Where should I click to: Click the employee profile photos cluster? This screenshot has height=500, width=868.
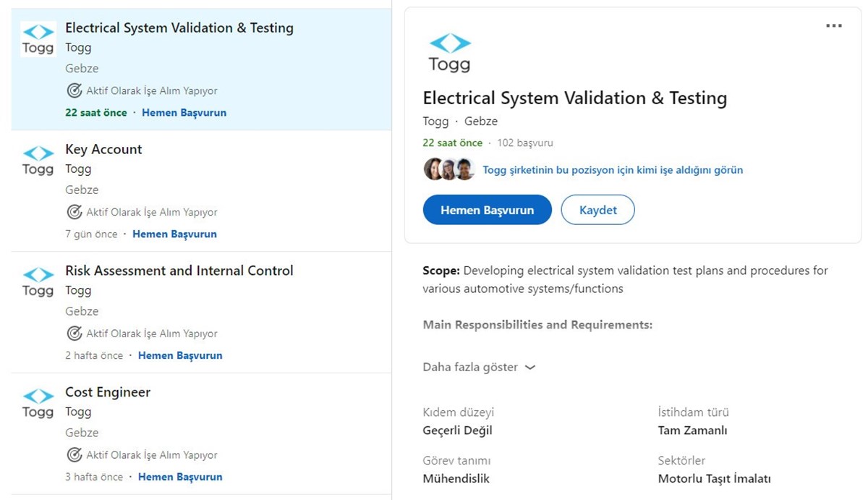point(448,170)
